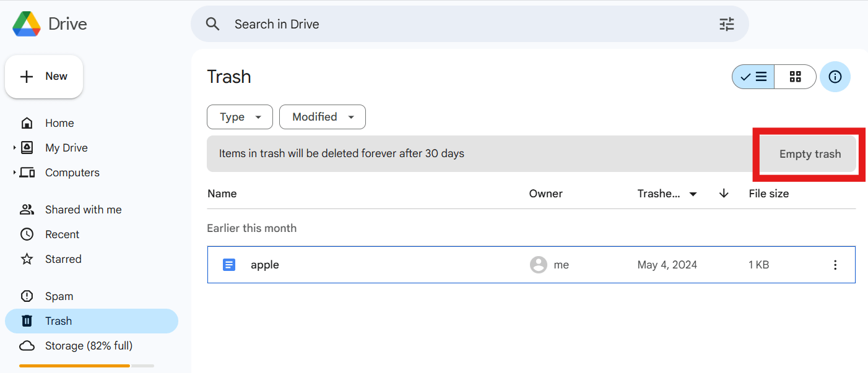
Task: Select the Recent clock icon
Action: 27,234
